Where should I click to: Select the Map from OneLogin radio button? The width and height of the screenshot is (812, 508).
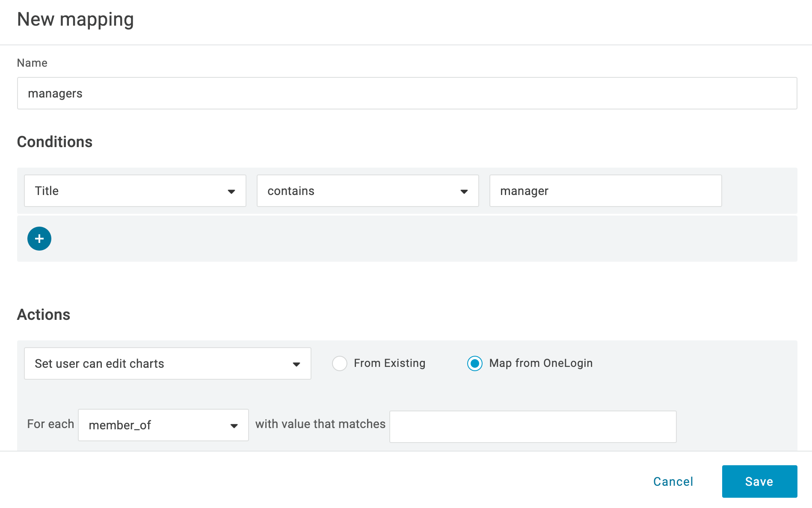(475, 363)
